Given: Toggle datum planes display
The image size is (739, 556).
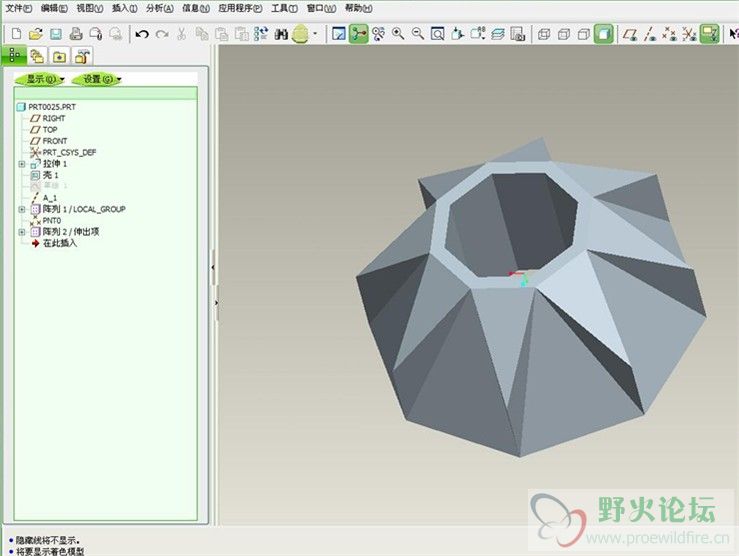Looking at the screenshot, I should coord(630,34).
